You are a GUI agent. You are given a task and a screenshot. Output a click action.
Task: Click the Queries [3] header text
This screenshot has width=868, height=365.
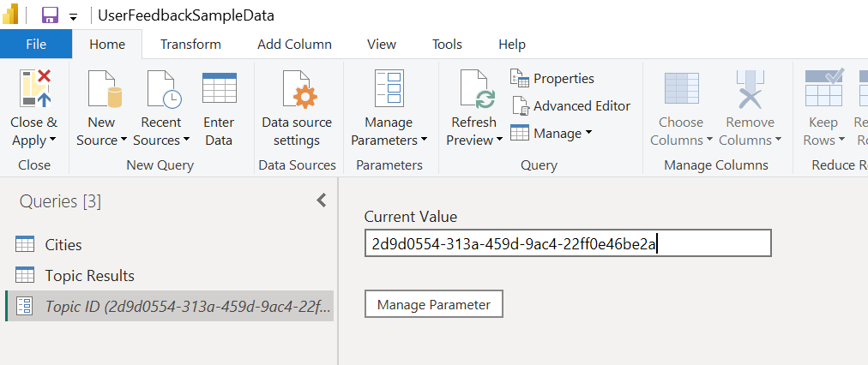point(60,202)
